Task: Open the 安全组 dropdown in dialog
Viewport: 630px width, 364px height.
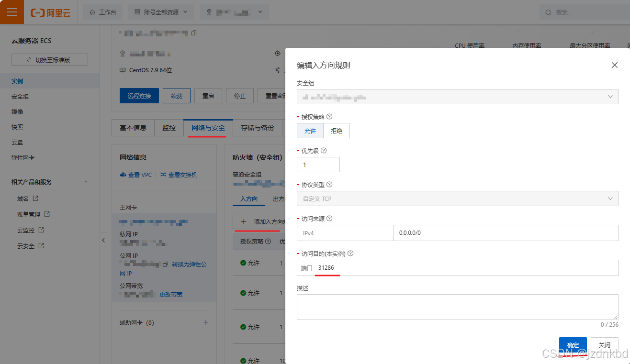Action: pyautogui.click(x=458, y=97)
